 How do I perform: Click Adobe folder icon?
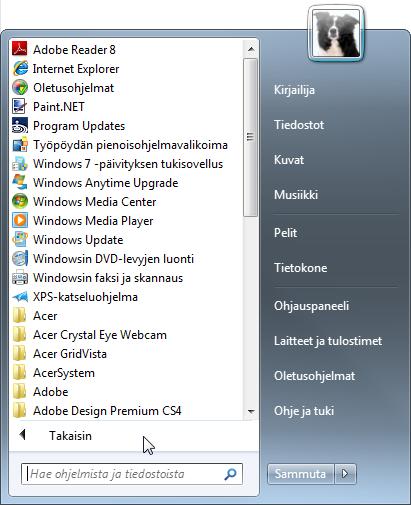[19, 392]
